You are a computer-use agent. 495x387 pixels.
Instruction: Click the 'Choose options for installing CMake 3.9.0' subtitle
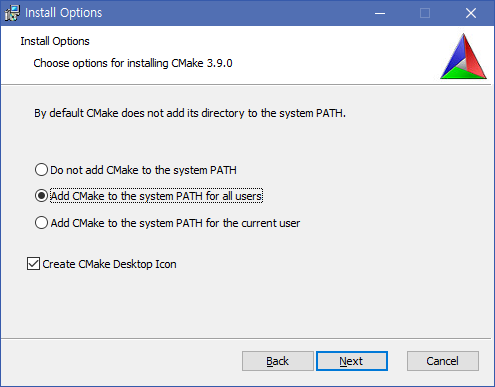(133, 63)
